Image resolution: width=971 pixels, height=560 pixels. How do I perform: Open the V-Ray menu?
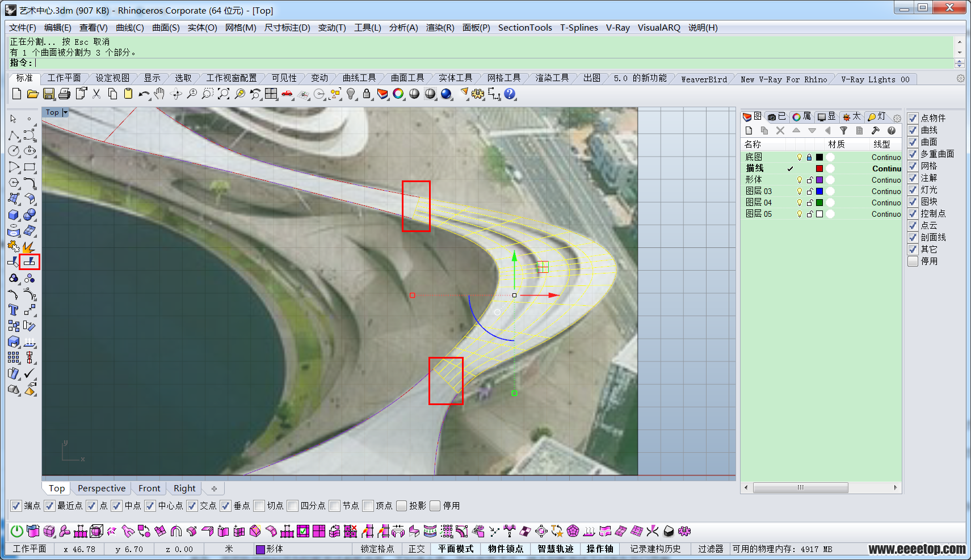point(617,27)
